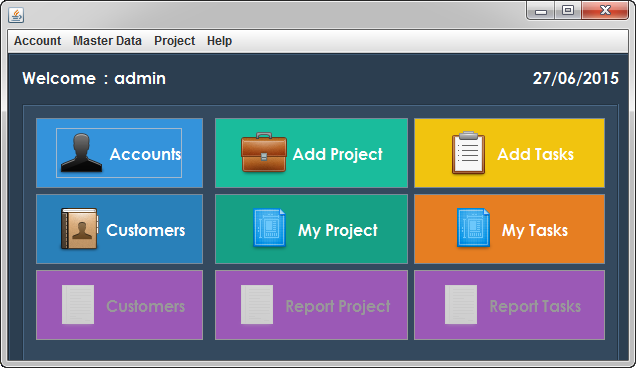Click the document icon on Report Project
Screen dimensions: 636x368
click(x=257, y=304)
